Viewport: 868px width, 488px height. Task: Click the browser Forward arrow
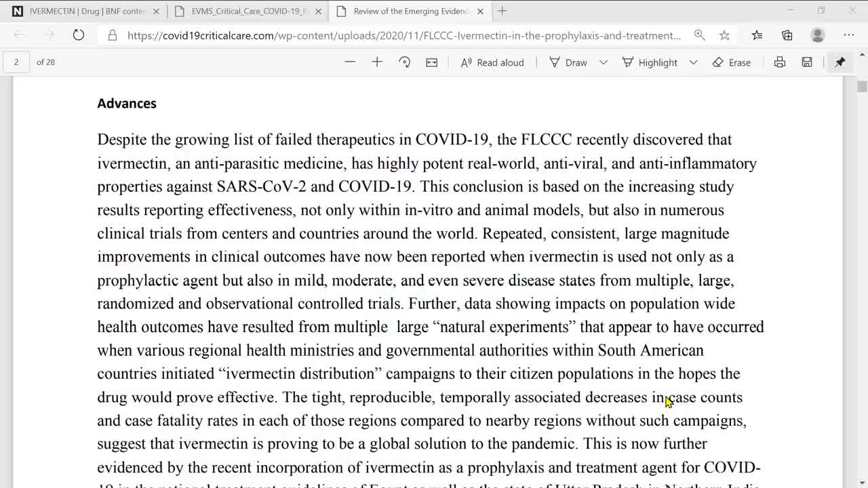(49, 35)
